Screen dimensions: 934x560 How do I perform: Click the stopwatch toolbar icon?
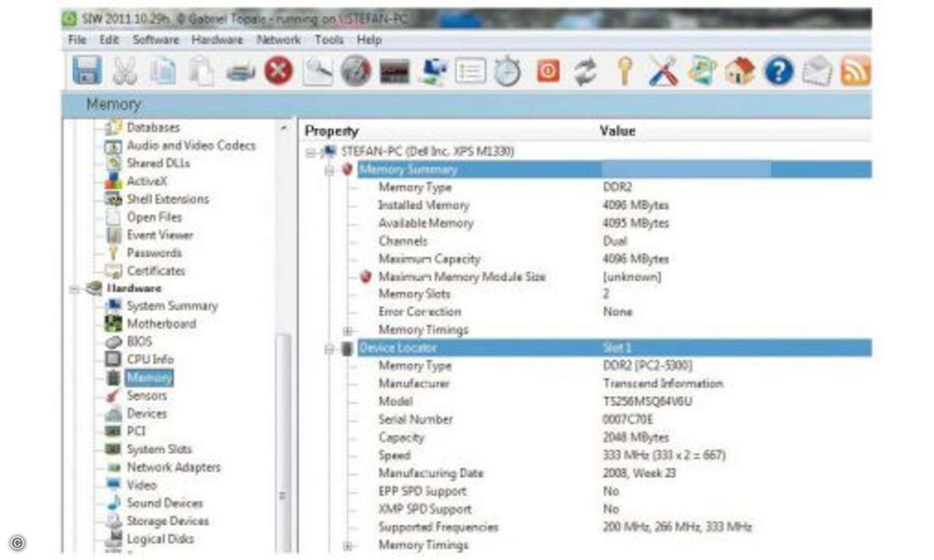click(x=508, y=72)
